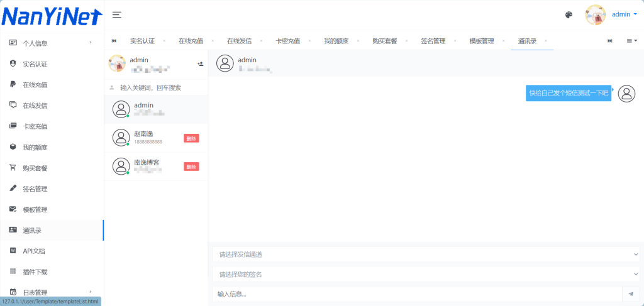644x306 pixels.
Task: Click the blue message bubble
Action: click(569, 93)
